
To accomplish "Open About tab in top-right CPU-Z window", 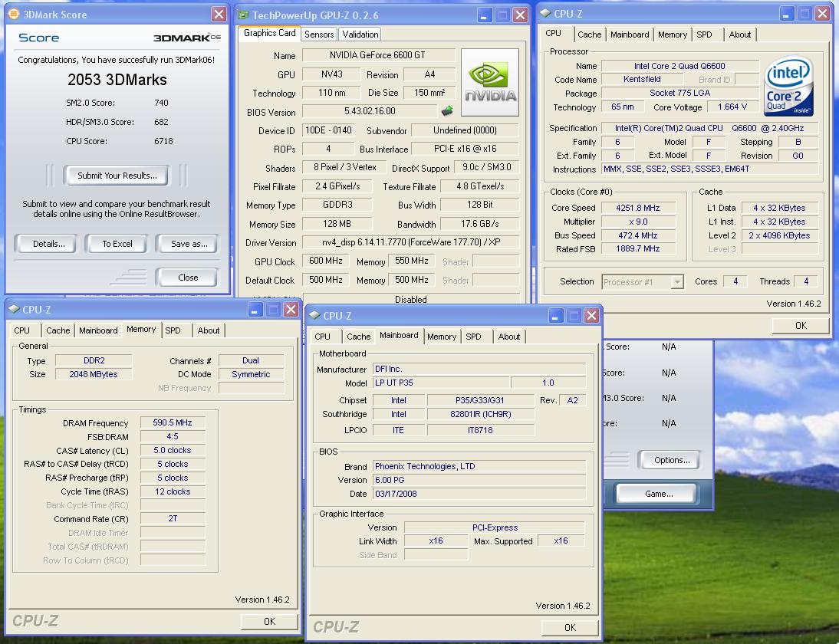I will point(740,34).
